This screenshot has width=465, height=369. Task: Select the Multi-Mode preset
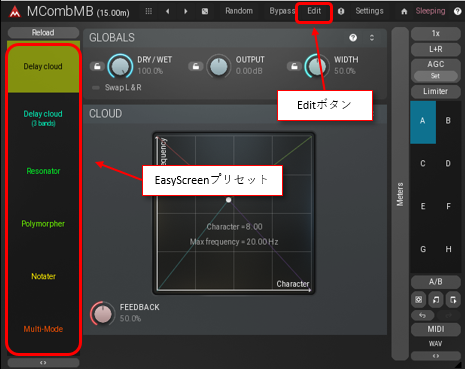(x=43, y=329)
